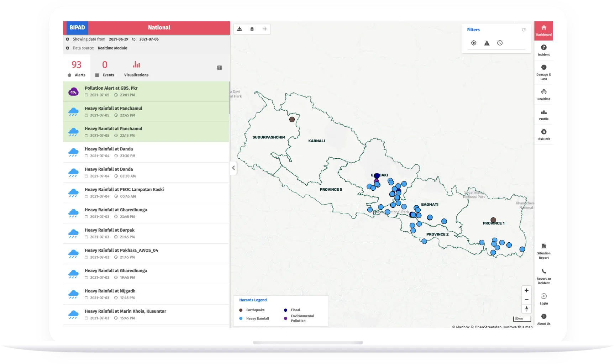615x364 pixels.
Task: Open the Damage & Loss section
Action: point(543,72)
